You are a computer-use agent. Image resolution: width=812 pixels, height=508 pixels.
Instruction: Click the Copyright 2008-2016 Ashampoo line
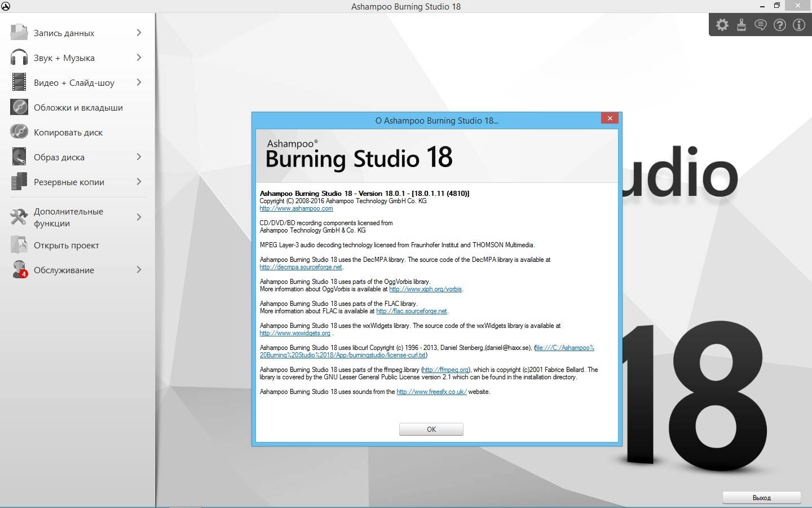[343, 201]
